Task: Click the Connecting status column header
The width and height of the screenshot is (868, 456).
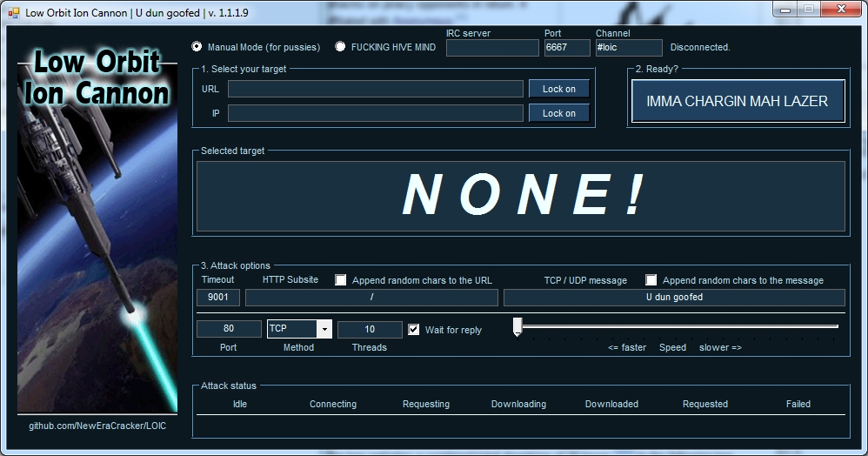Action: (333, 404)
